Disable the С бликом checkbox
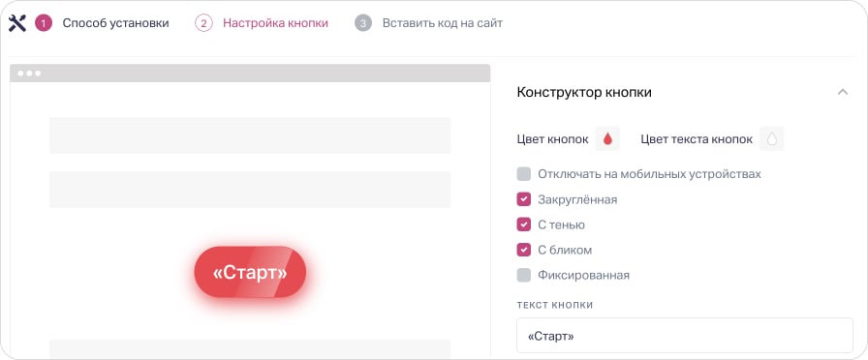The height and width of the screenshot is (360, 868). pyautogui.click(x=524, y=250)
